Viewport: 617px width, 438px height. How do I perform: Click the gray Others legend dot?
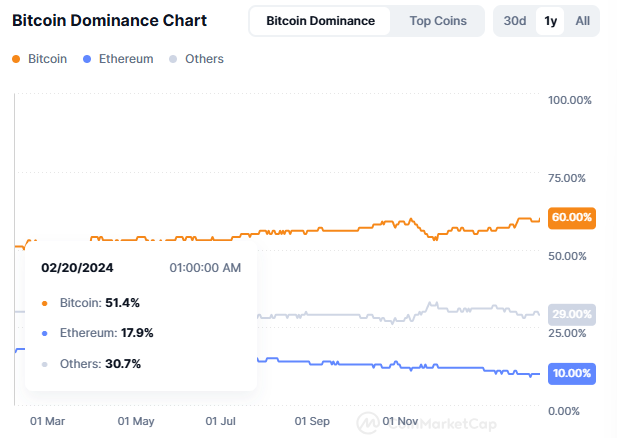[x=173, y=59]
